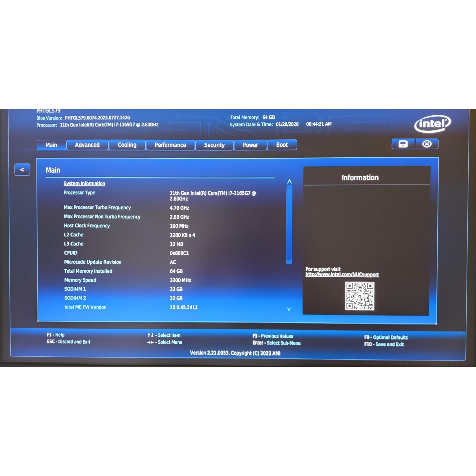
Task: Select the Intel ME FW Version row
Action: [85, 307]
